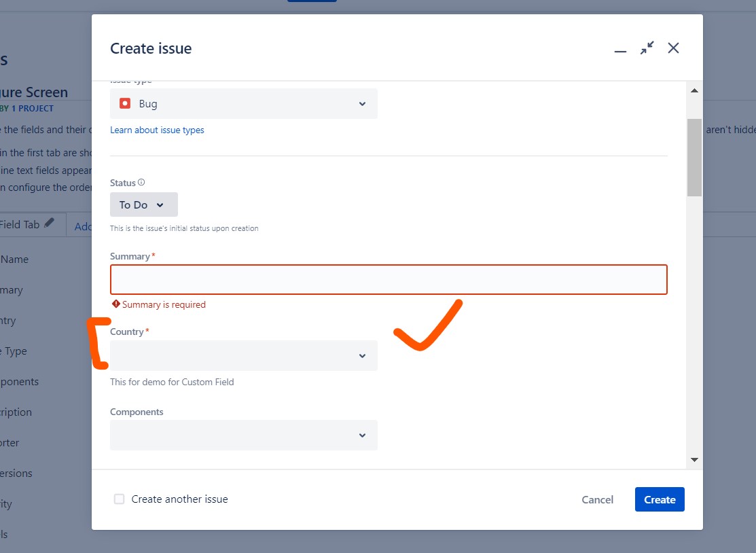Click the red Bug issue type icon
756x553 pixels.
pyautogui.click(x=125, y=104)
